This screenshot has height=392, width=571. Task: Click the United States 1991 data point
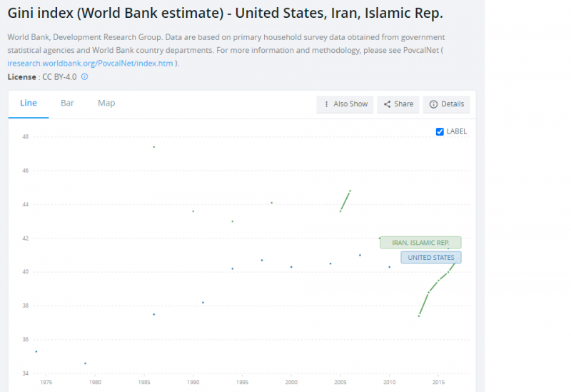coord(203,302)
